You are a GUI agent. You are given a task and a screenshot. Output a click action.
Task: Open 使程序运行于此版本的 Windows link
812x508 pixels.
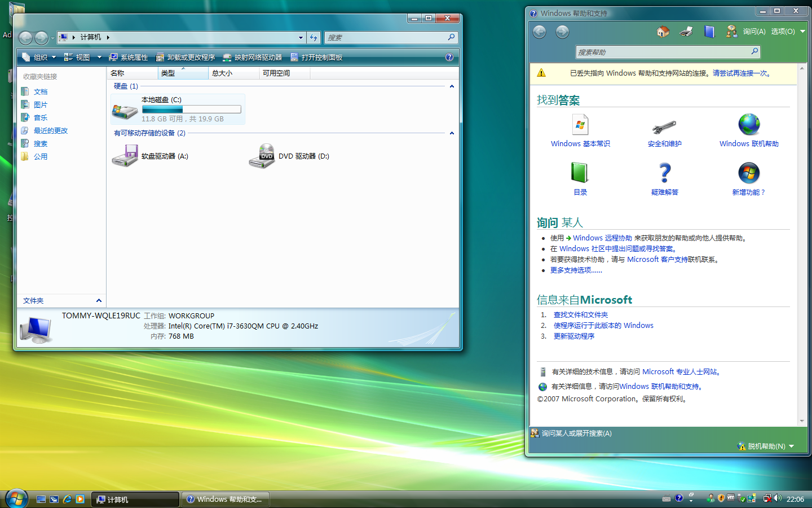603,326
